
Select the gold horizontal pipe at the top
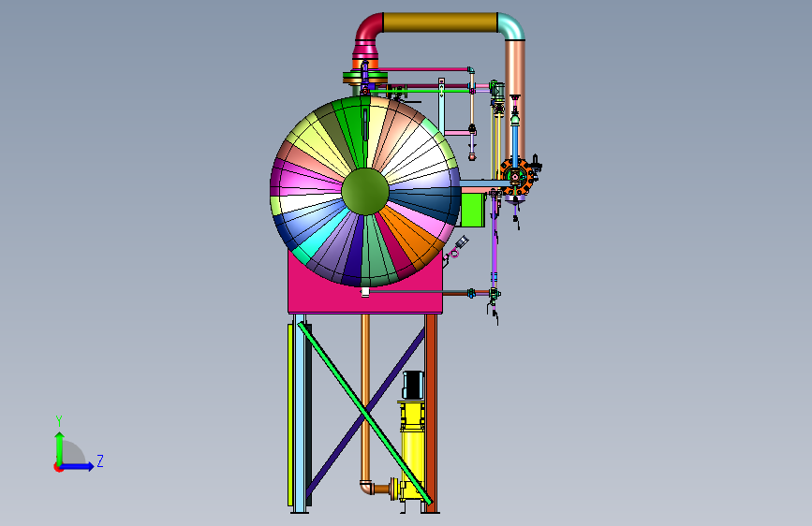[440, 22]
